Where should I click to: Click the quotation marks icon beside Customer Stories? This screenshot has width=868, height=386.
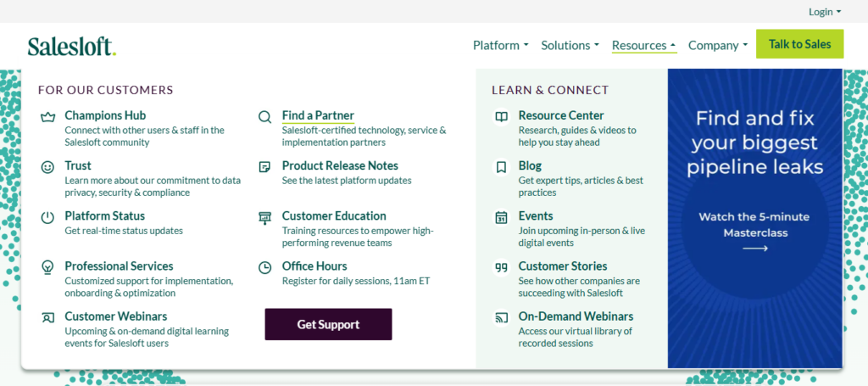502,267
